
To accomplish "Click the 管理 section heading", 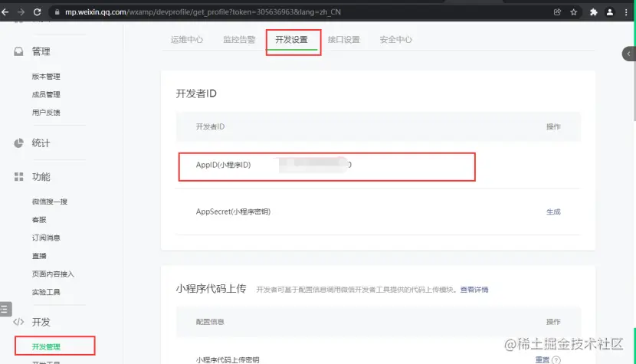I will coord(41,51).
